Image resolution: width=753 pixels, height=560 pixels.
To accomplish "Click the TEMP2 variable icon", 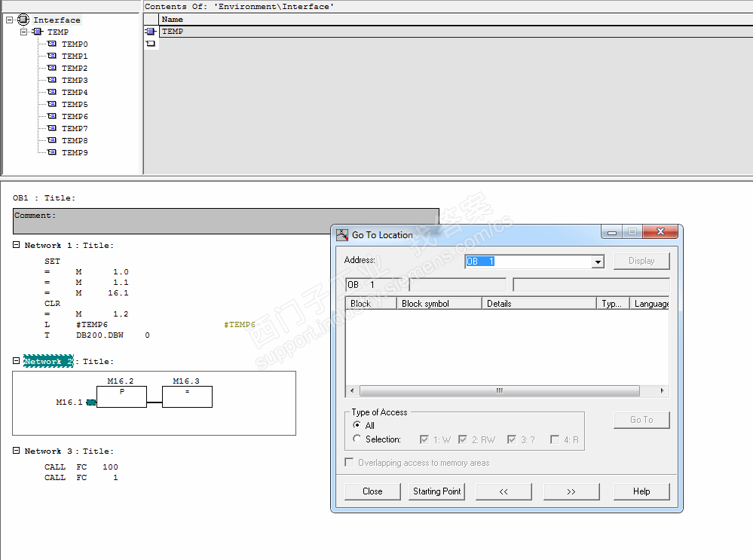I will [52, 68].
